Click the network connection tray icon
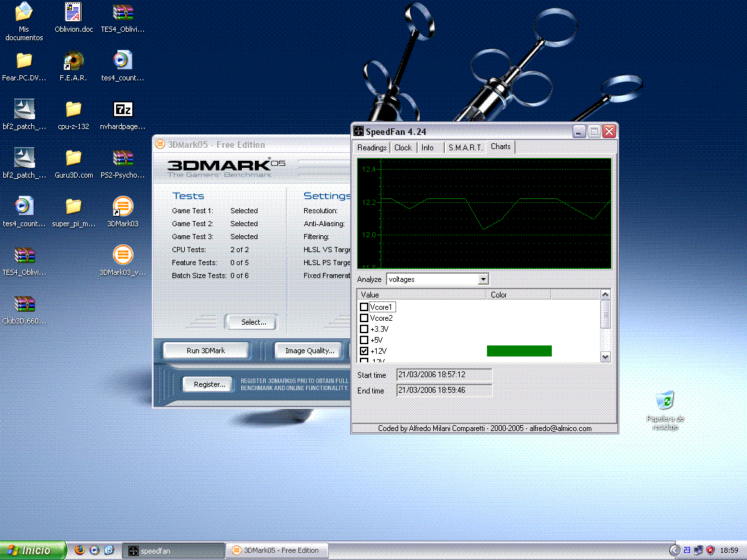 click(698, 550)
